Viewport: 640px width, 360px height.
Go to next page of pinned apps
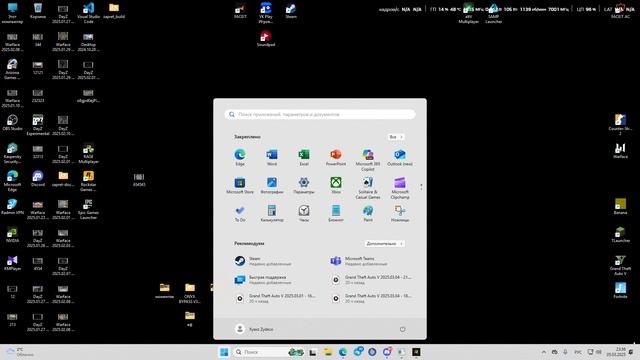[x=421, y=189]
